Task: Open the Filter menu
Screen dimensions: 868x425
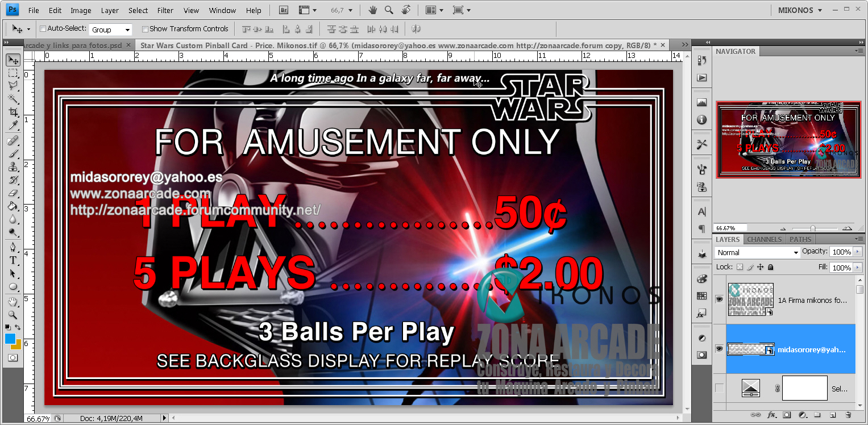Action: tap(165, 10)
